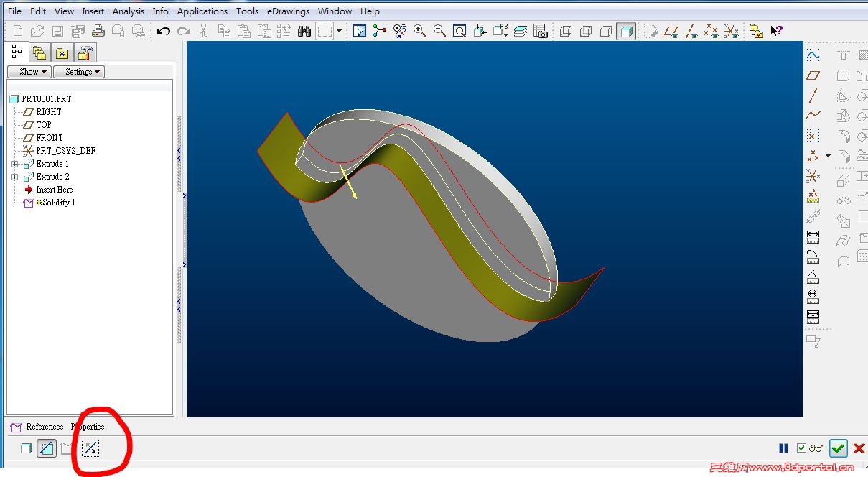The height and width of the screenshot is (477, 868).
Task: Toggle datum planes display
Action: 672,31
